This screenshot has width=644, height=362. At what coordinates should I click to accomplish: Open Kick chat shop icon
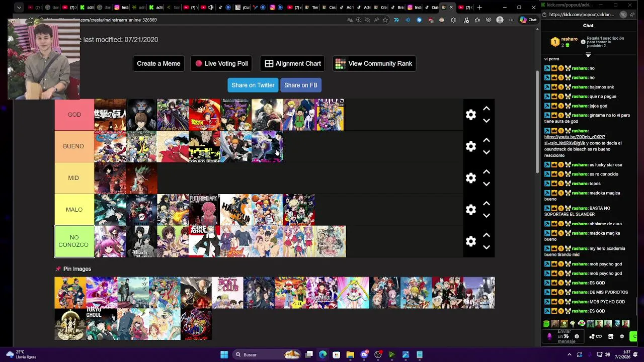coord(611,336)
